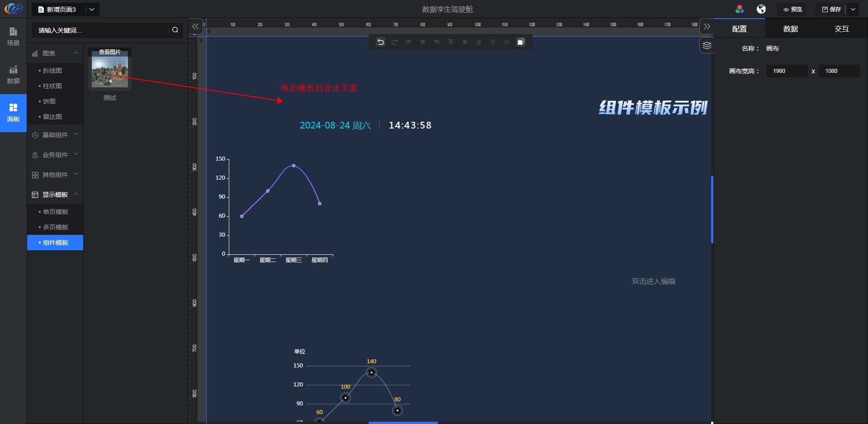
Task: Open the 场景 sidebar section
Action: pyautogui.click(x=13, y=37)
